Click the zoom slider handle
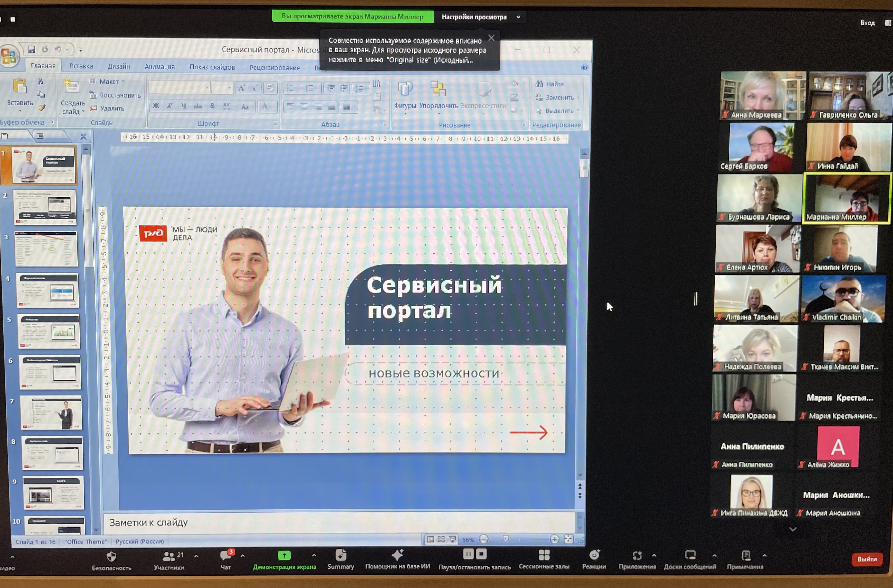The image size is (893, 588). (505, 539)
